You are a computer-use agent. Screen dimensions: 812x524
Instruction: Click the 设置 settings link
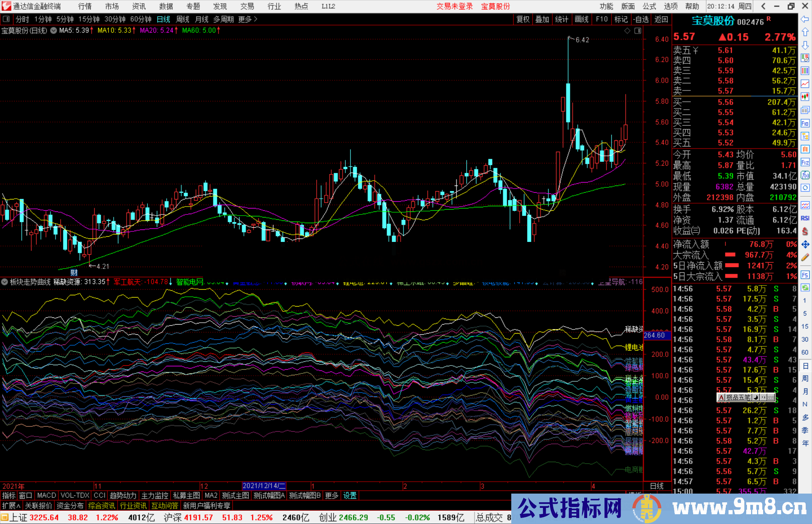click(x=350, y=495)
